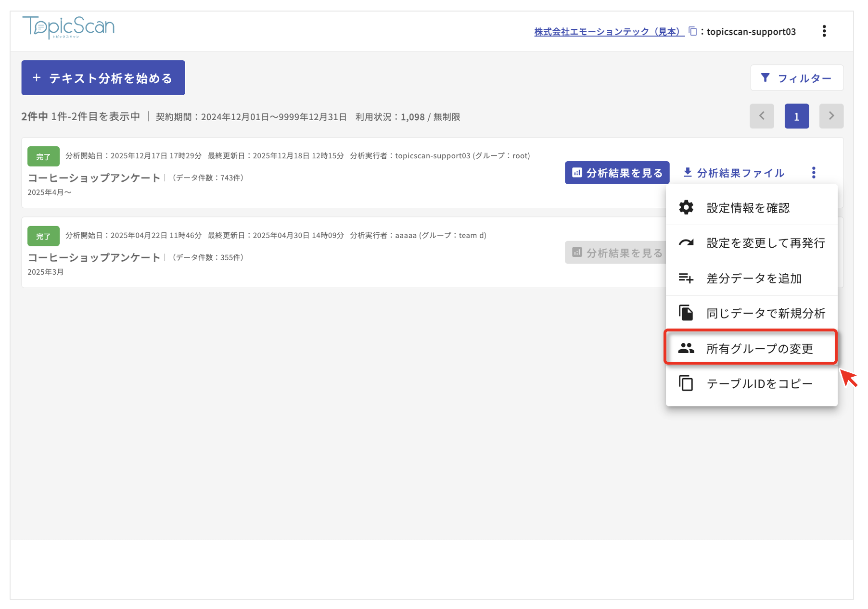Click the first コーヒーショップアンケート analysis title

coord(94,178)
